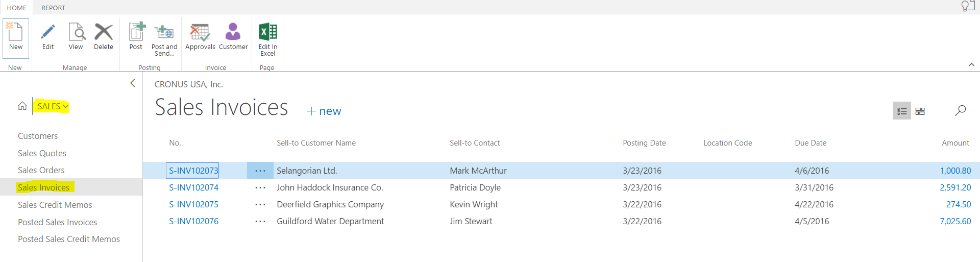Open row actions for Deerfield Graphics Company
980x262 pixels.
[260, 204]
